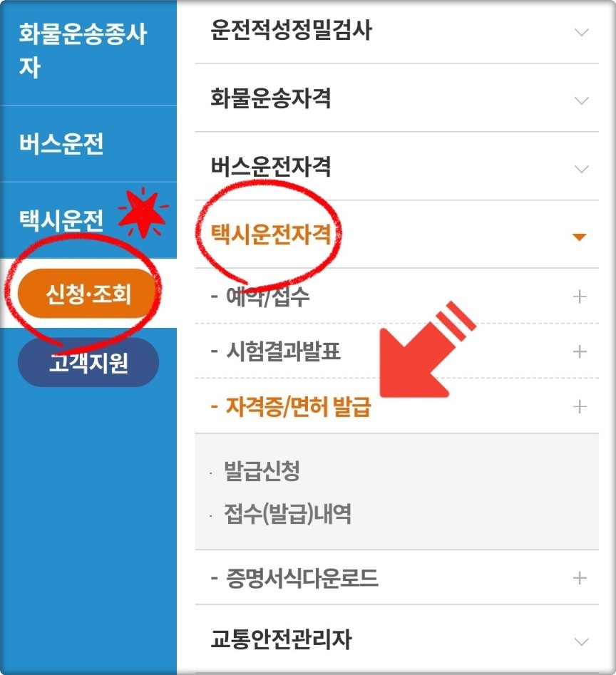Image resolution: width=616 pixels, height=675 pixels.
Task: Open the 발급신청 link
Action: coord(262,470)
